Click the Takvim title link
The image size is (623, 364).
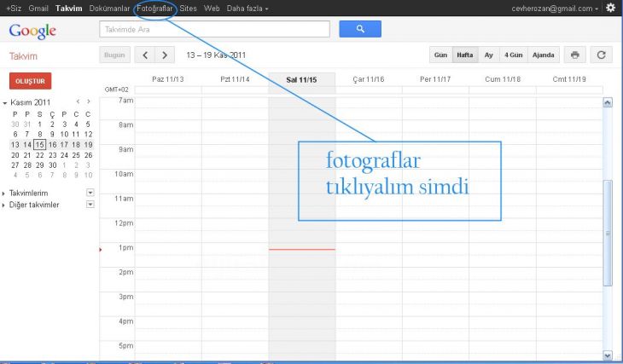[23, 56]
